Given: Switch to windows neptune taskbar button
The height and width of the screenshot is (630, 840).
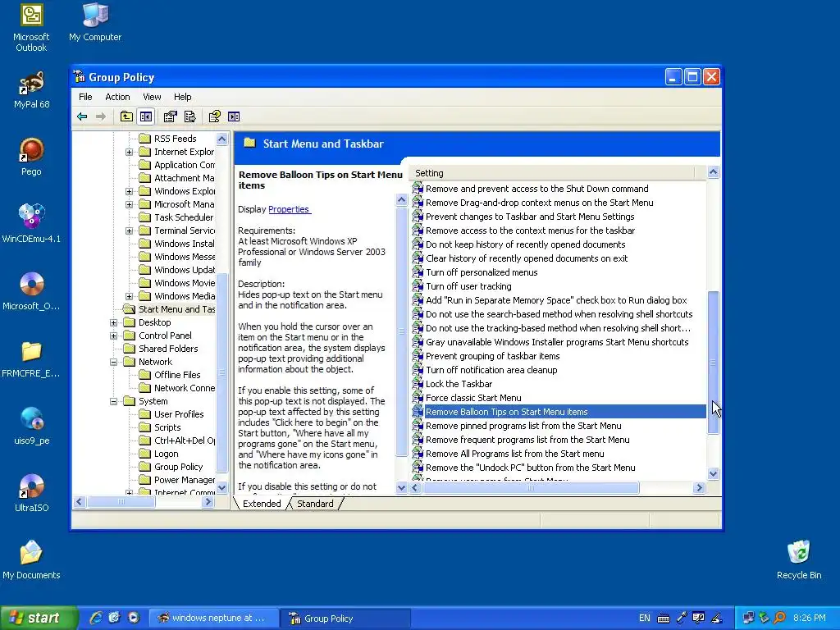Looking at the screenshot, I should click(x=212, y=618).
